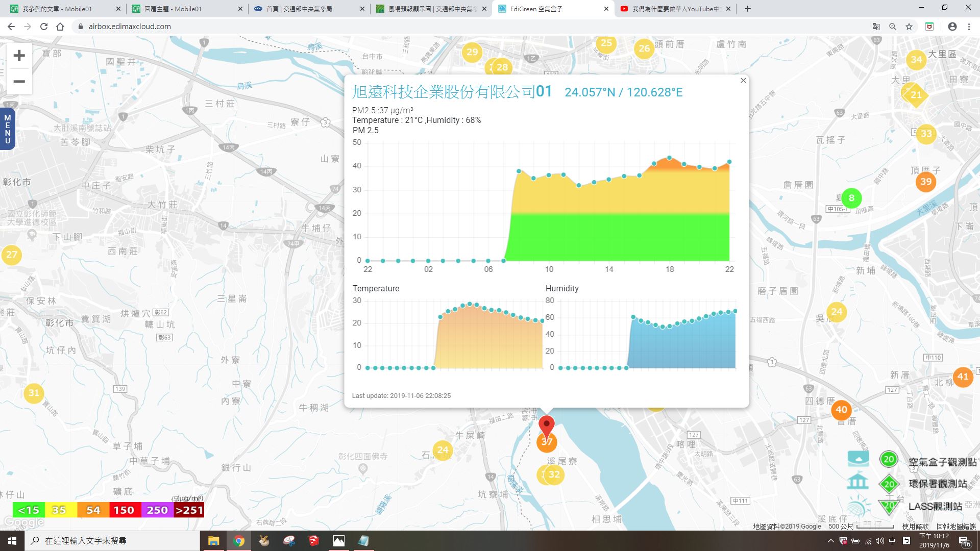Open a new browser tab
The image size is (980, 551).
[x=748, y=9]
